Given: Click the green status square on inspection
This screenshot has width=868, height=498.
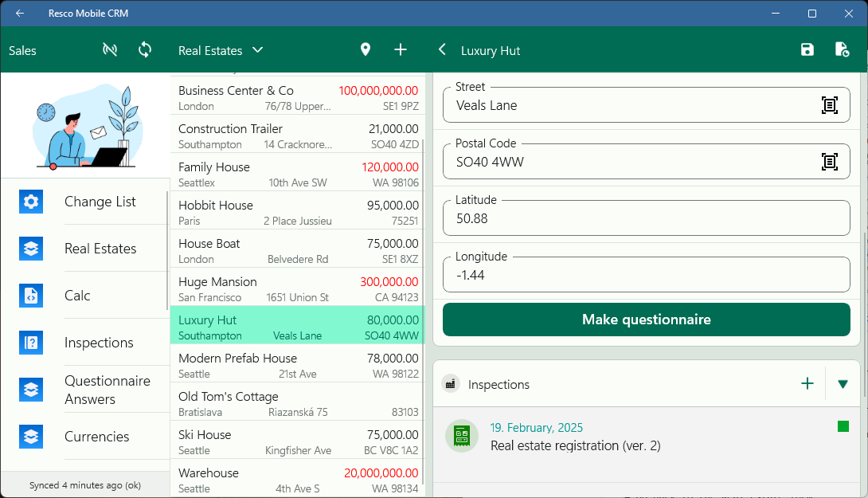Looking at the screenshot, I should coord(843,427).
